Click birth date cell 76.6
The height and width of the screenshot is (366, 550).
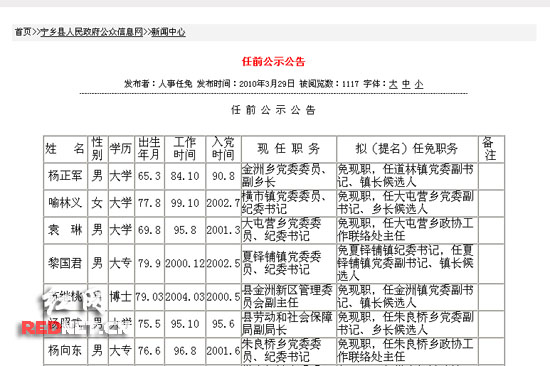[149, 351]
